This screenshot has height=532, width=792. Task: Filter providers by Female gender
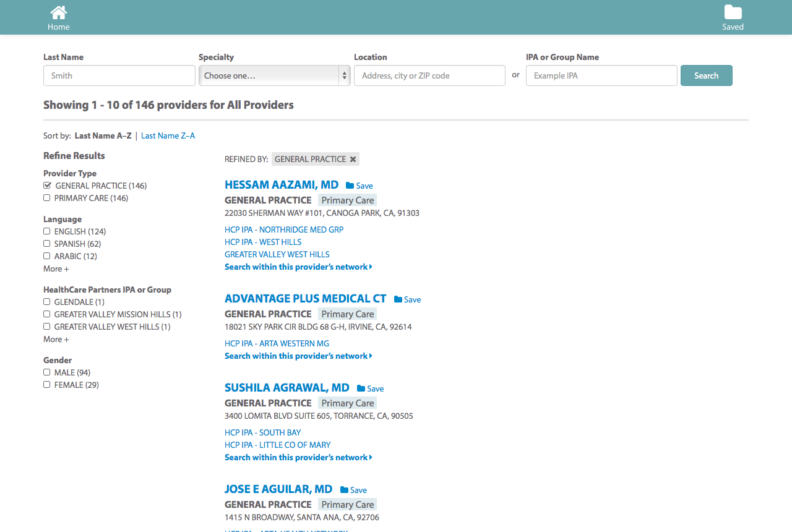[x=46, y=384]
